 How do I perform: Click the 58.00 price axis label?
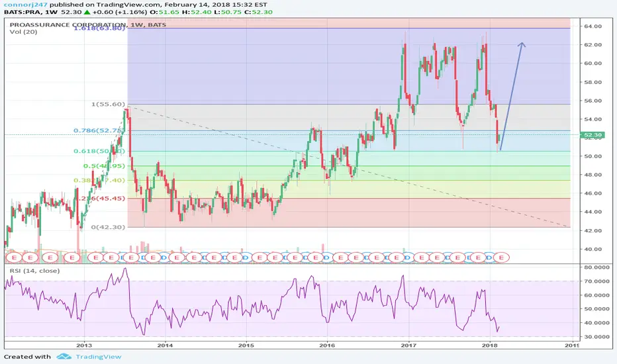click(x=593, y=82)
